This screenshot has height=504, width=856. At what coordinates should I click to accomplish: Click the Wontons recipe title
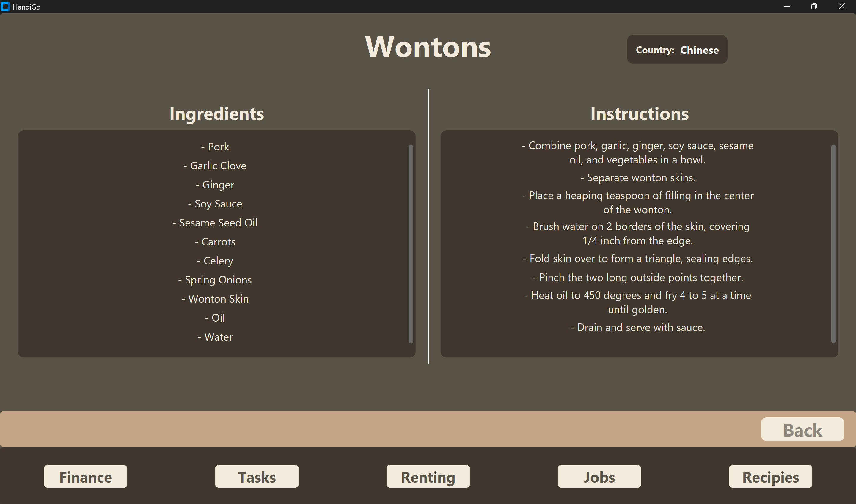click(428, 47)
